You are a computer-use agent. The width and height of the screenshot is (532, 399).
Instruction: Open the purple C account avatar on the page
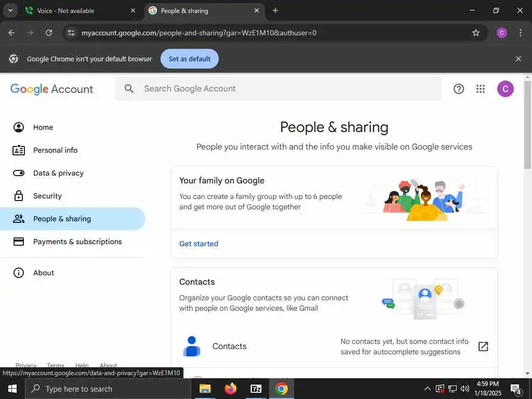click(x=505, y=89)
